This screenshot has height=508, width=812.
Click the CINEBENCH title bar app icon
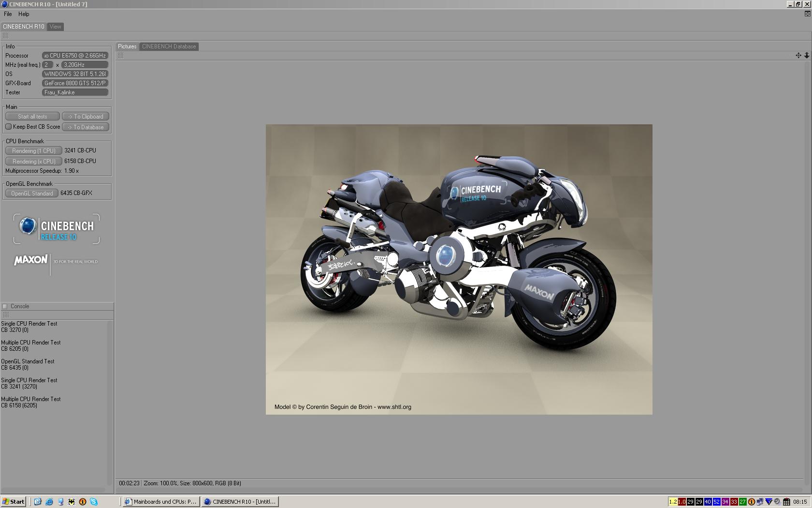4,4
